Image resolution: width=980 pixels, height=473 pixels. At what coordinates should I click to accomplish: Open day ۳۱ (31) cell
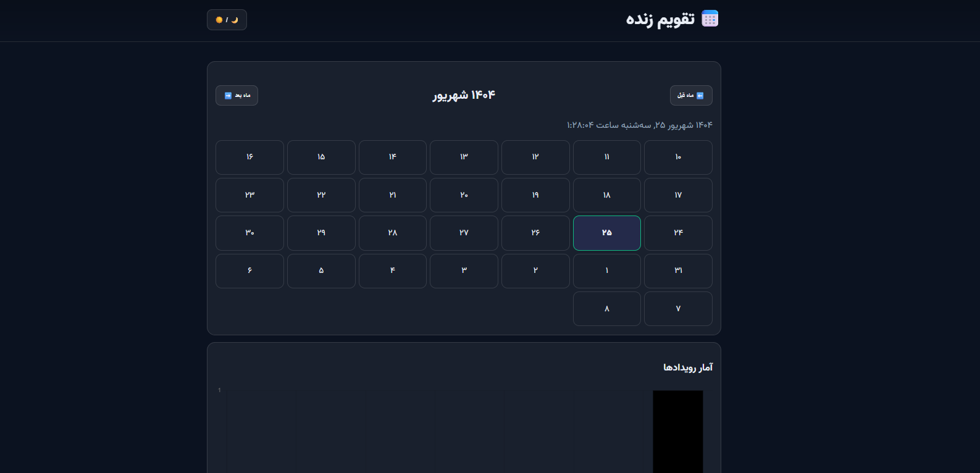(x=678, y=271)
